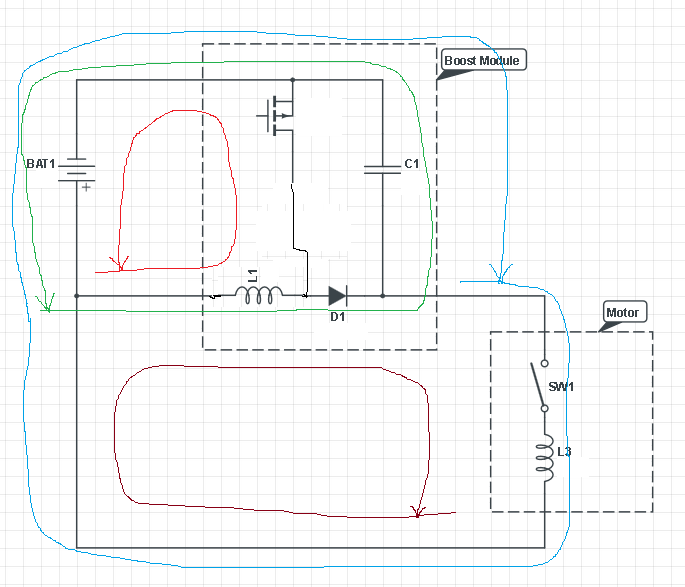The image size is (685, 587).
Task: Click the D1 text label
Action: 337,317
